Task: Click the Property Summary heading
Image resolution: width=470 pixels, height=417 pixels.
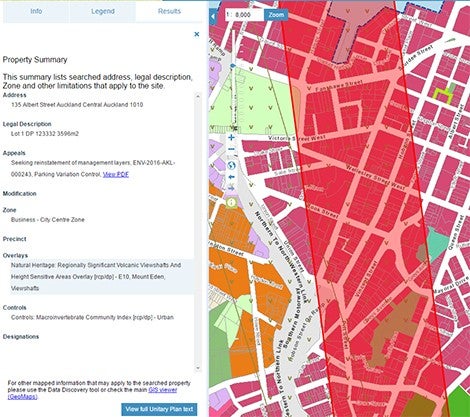Action: tap(35, 60)
